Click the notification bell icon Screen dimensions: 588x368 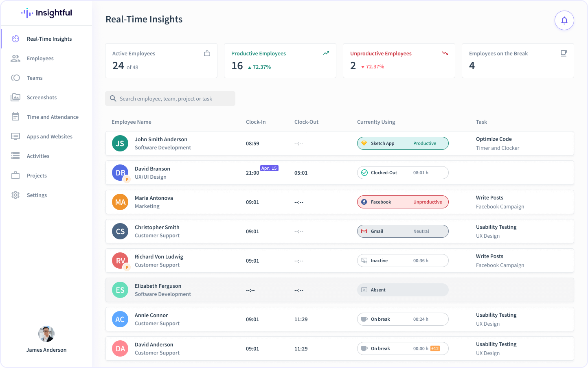tap(564, 20)
